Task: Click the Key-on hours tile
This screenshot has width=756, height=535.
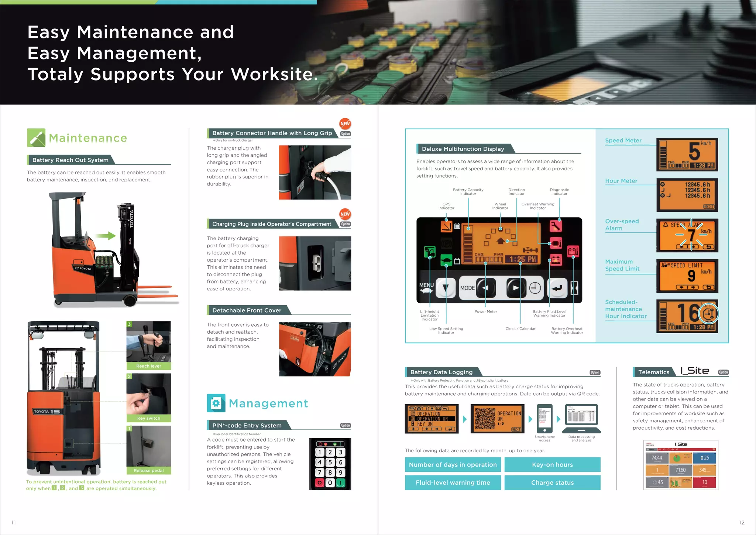Action: pyautogui.click(x=552, y=464)
